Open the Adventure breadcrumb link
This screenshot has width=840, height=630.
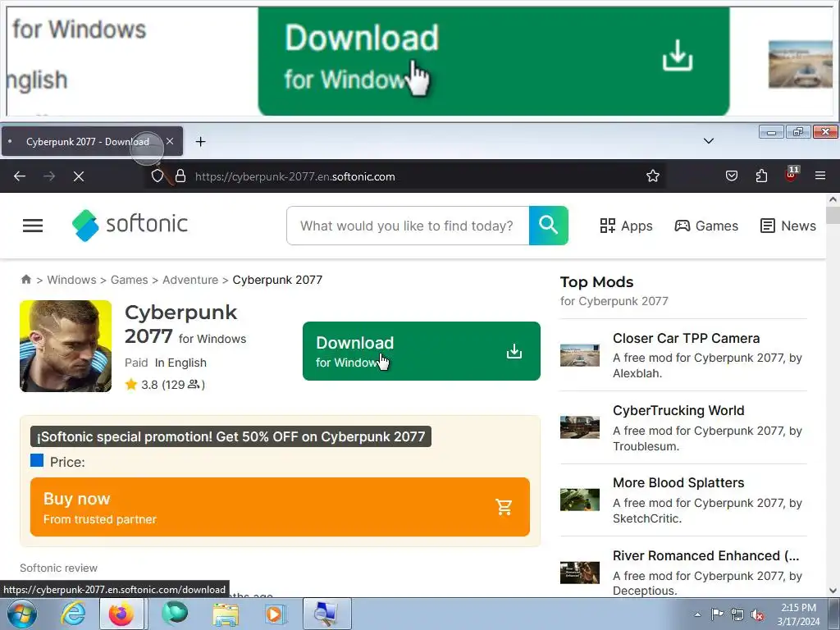click(190, 280)
